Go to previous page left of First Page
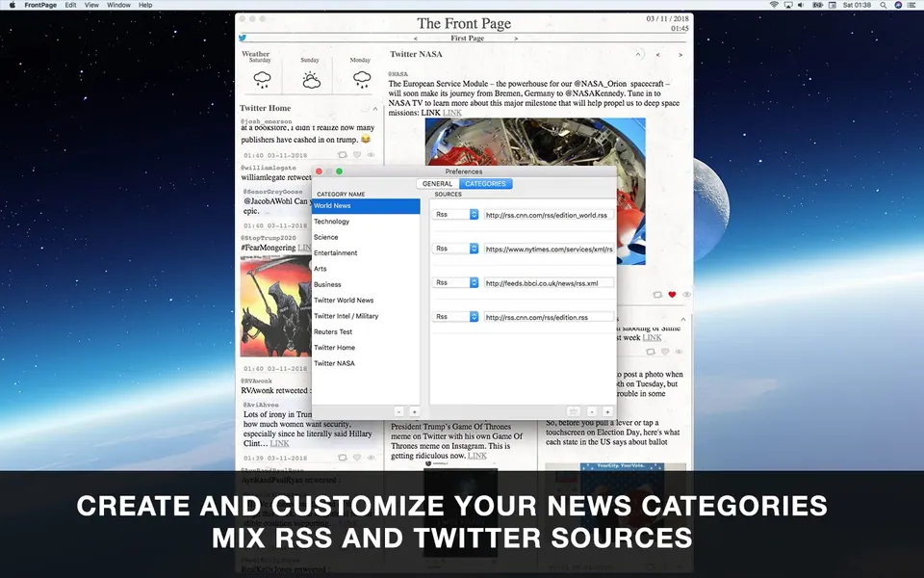Viewport: 924px width, 578px height. pos(416,39)
